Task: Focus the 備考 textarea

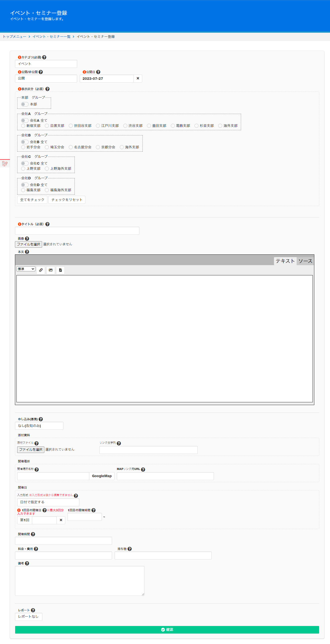Action: 80,581
